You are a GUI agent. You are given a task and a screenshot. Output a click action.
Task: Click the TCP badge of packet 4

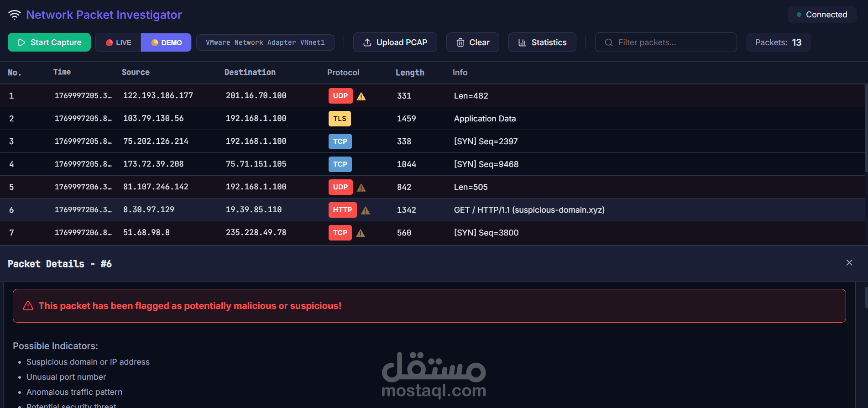point(340,164)
